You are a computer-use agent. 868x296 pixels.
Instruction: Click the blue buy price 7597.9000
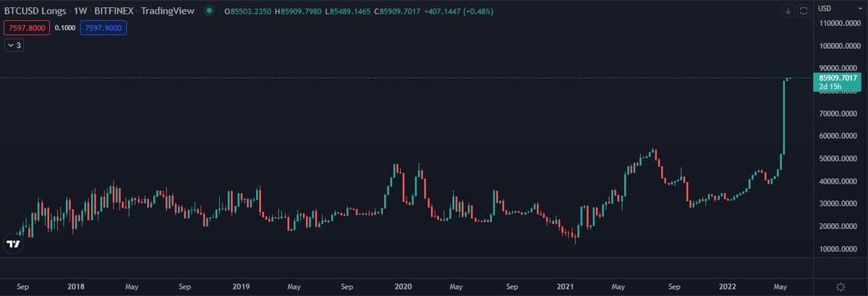point(103,28)
